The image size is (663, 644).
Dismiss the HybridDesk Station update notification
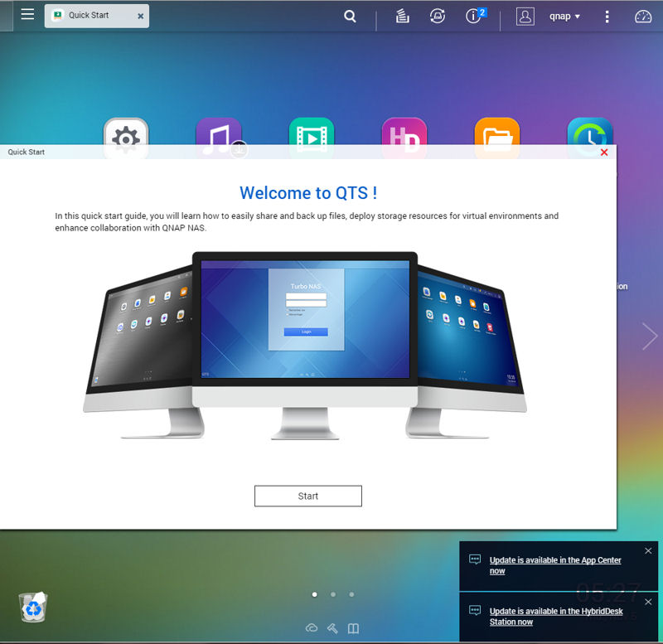click(x=648, y=602)
